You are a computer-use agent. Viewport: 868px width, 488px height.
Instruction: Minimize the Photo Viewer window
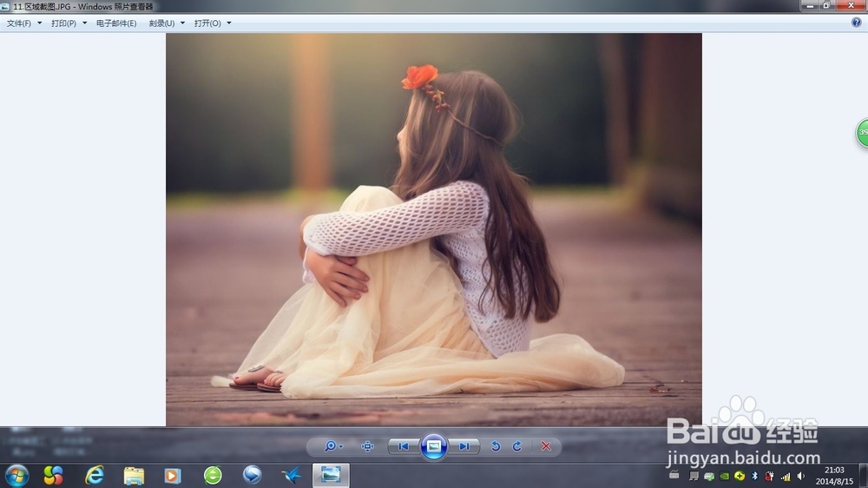[810, 5]
